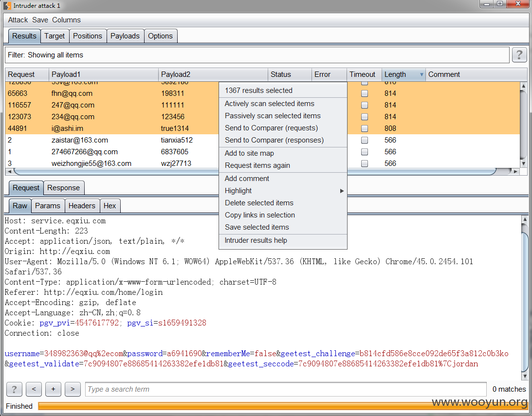Screen dimensions: 532x416
Task: Open the Columns menu
Action: 66,20
